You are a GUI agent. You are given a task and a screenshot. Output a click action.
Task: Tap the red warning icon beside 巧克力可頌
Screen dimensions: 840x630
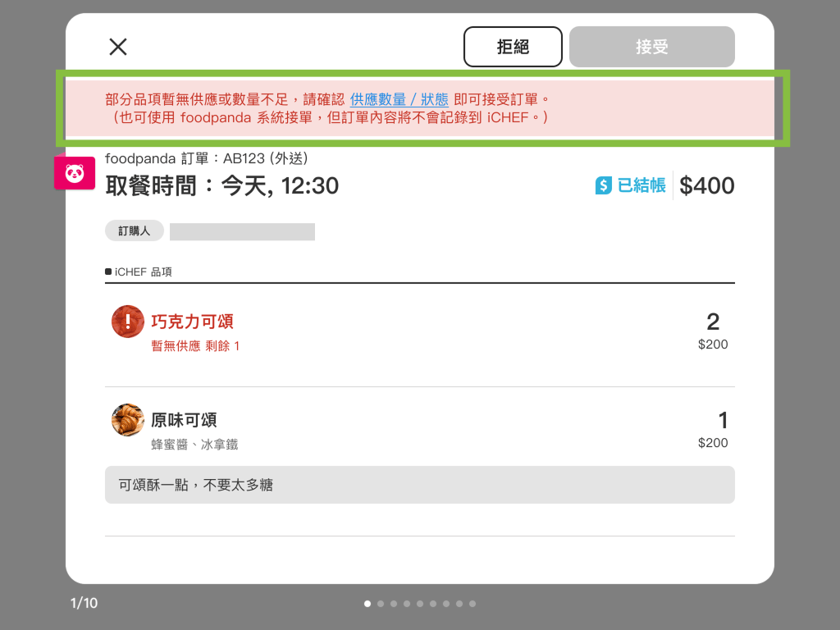coord(128,321)
